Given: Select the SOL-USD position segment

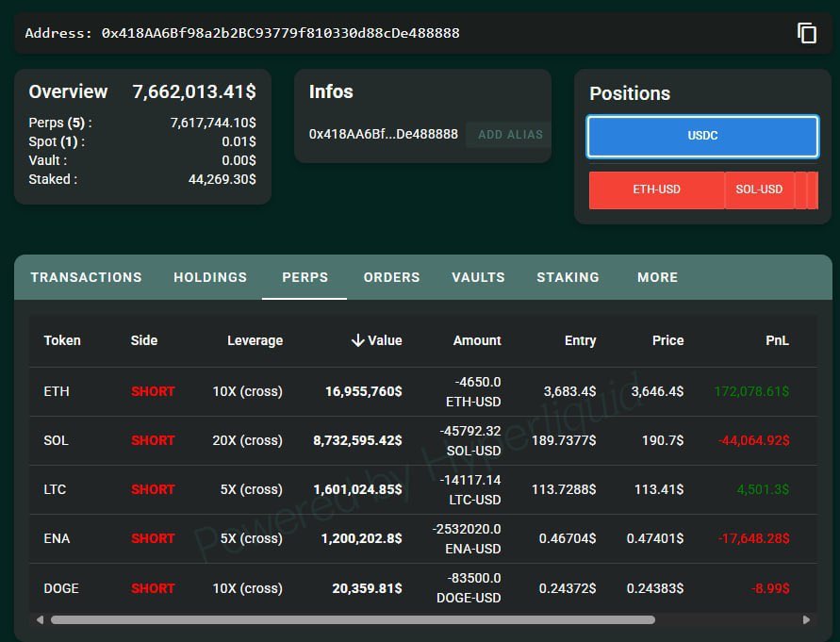Looking at the screenshot, I should [759, 189].
